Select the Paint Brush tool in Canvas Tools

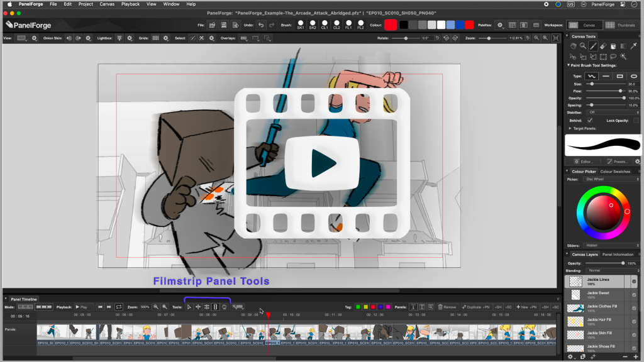tap(593, 46)
